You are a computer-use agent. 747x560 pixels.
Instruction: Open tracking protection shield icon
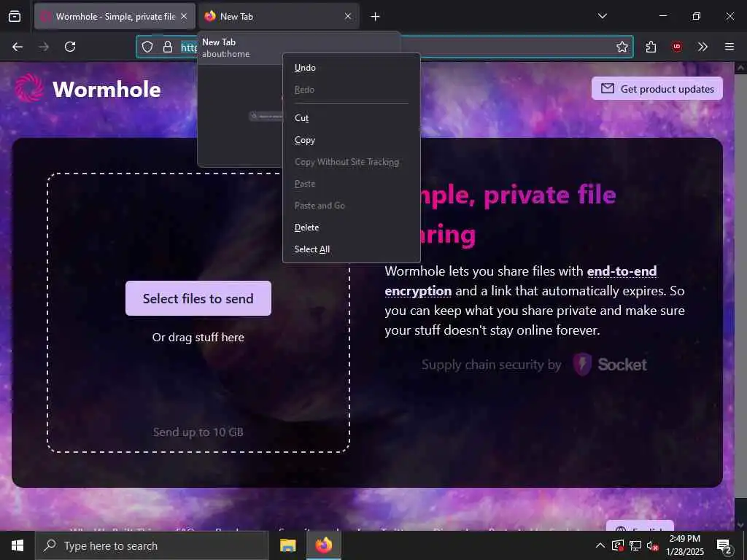[147, 47]
